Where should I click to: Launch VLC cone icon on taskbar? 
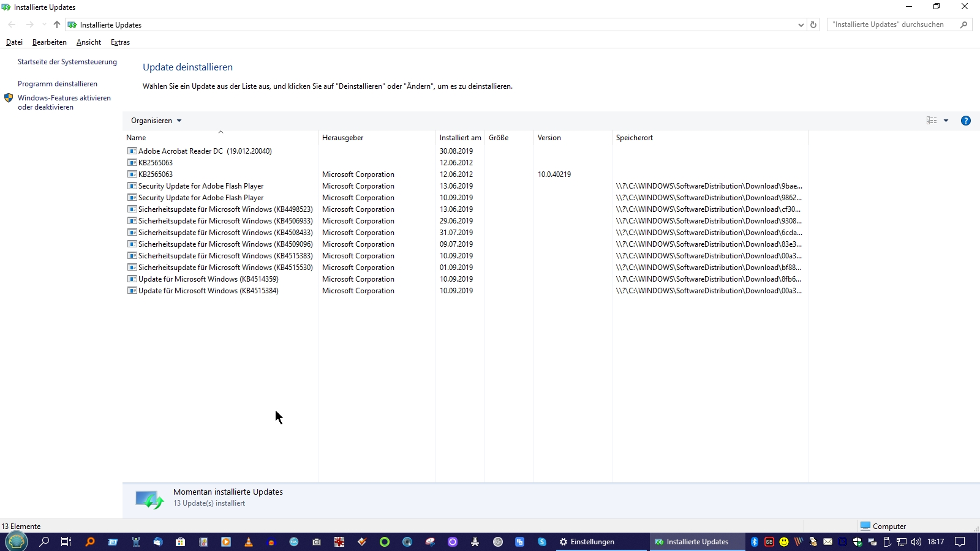(x=249, y=542)
